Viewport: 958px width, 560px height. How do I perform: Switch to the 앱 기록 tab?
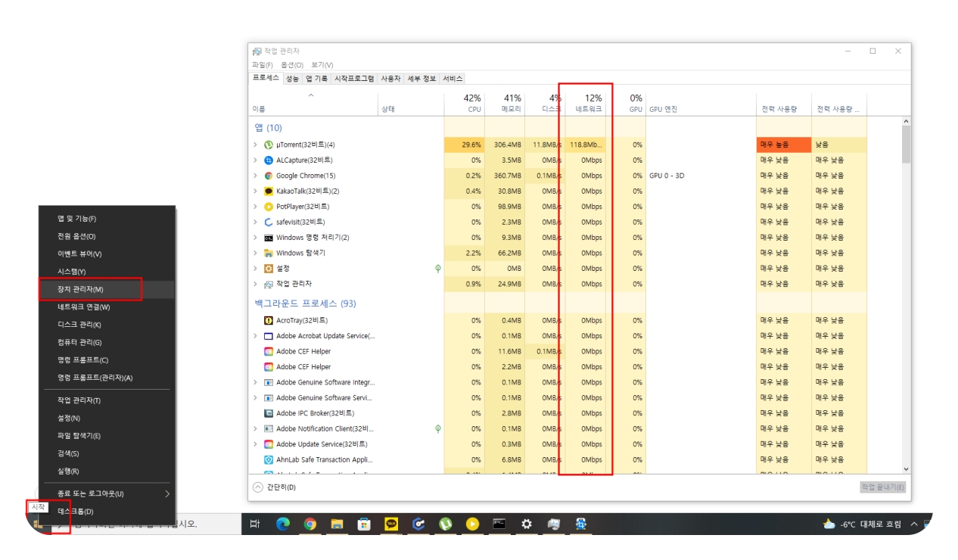317,79
